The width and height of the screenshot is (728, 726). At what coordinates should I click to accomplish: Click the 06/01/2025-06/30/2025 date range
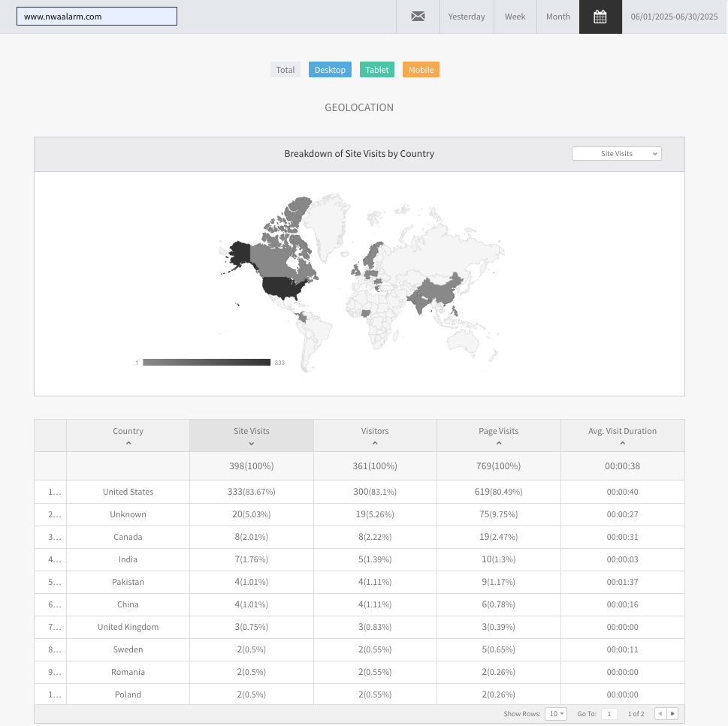(x=674, y=17)
